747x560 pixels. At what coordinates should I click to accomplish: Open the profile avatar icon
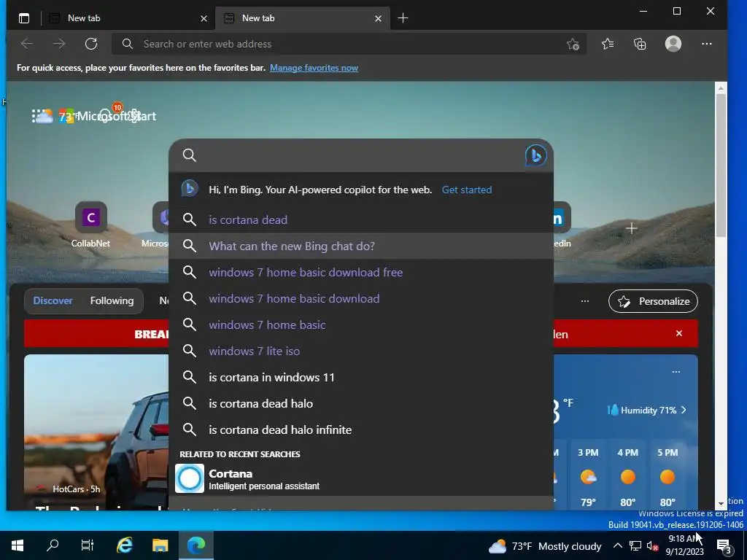(x=673, y=44)
